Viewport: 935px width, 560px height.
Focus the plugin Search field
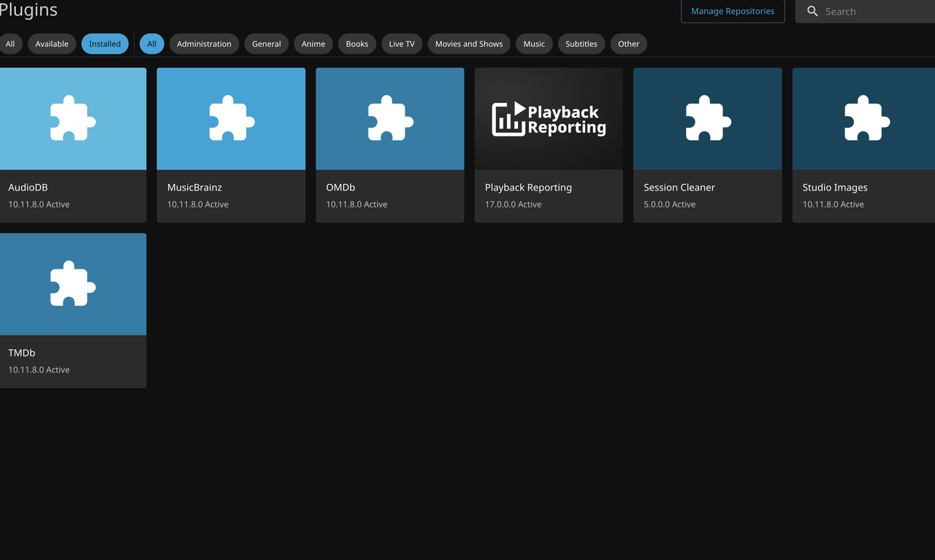[x=865, y=12]
